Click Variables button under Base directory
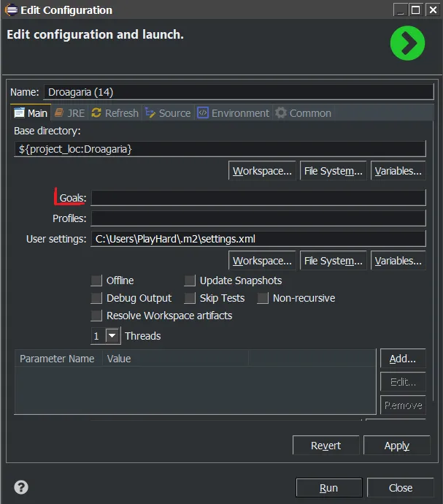This screenshot has height=504, width=443. pyautogui.click(x=398, y=171)
